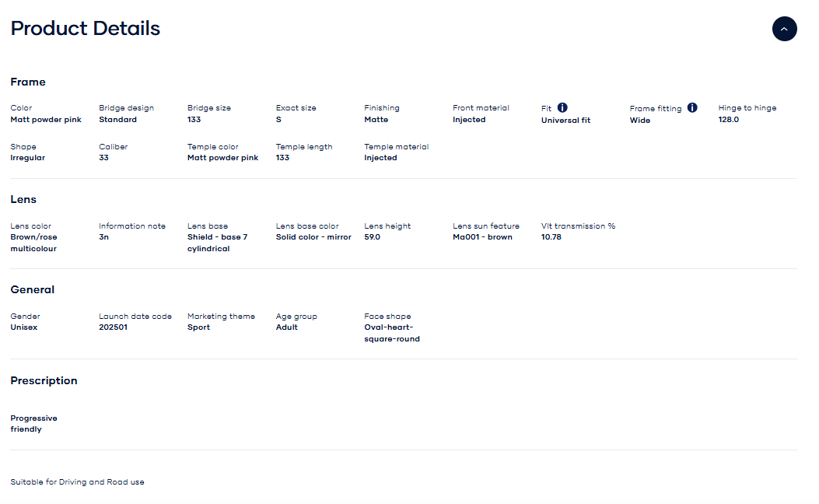
Task: Click the Progressive friendly text
Action: pos(33,423)
